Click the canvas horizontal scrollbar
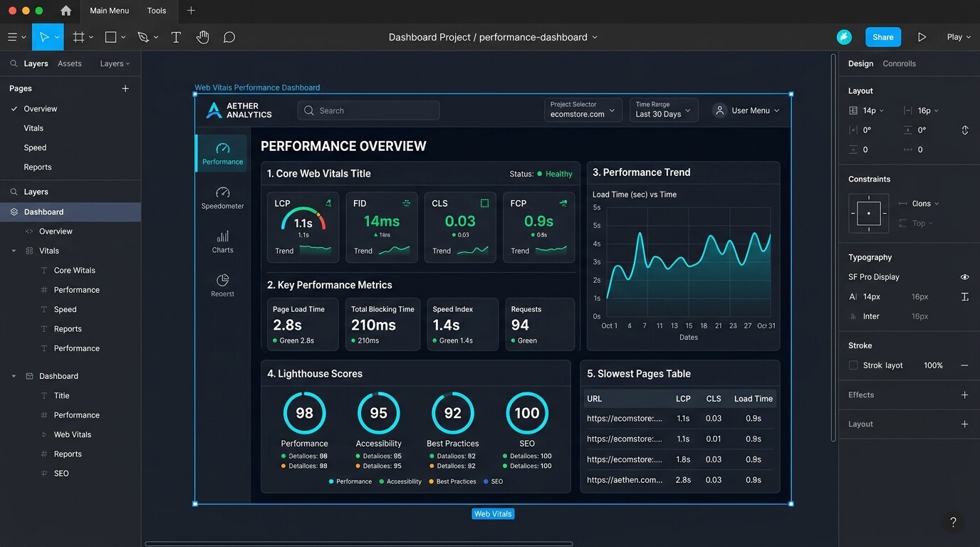Screen dimensions: 980x547 (x=359, y=543)
